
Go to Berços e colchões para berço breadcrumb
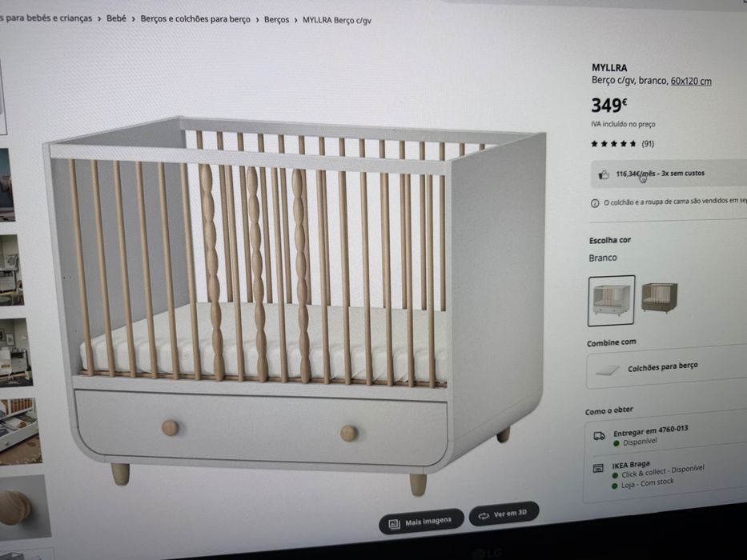(x=195, y=19)
